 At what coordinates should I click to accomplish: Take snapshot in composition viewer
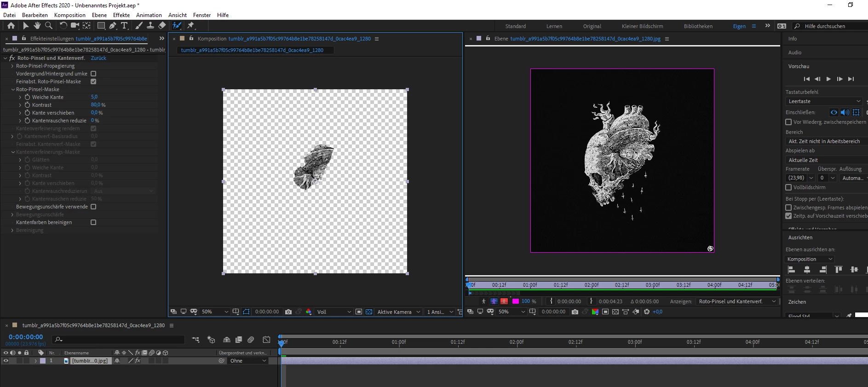(288, 312)
